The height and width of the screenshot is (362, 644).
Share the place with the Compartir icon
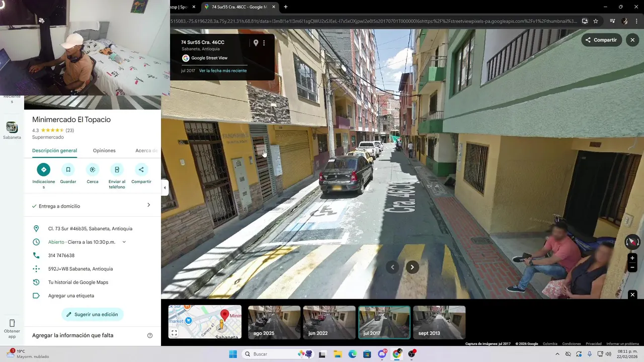(x=141, y=169)
